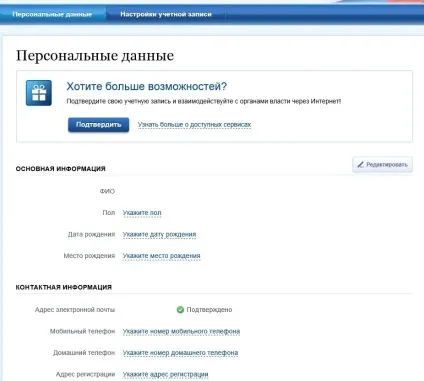Click the pencil icon on the Редактировать button
The image size is (424, 381).
tap(360, 165)
